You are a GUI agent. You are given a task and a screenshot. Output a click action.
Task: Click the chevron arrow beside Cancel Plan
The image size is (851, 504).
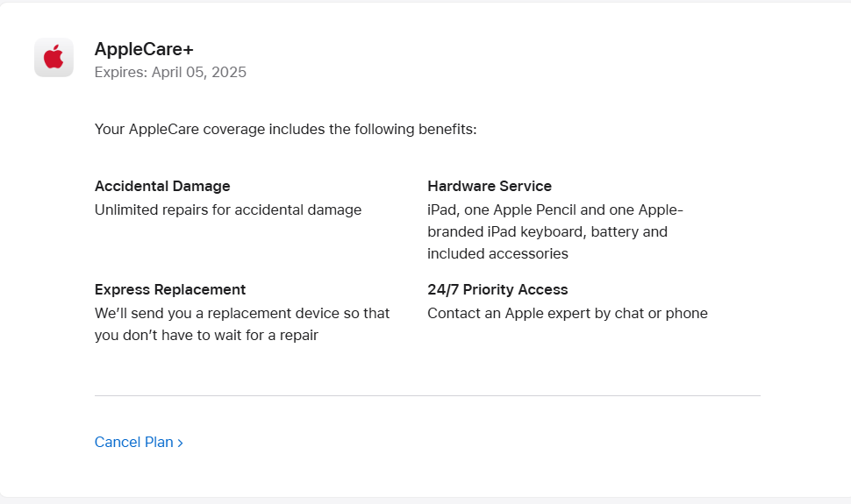pyautogui.click(x=181, y=444)
